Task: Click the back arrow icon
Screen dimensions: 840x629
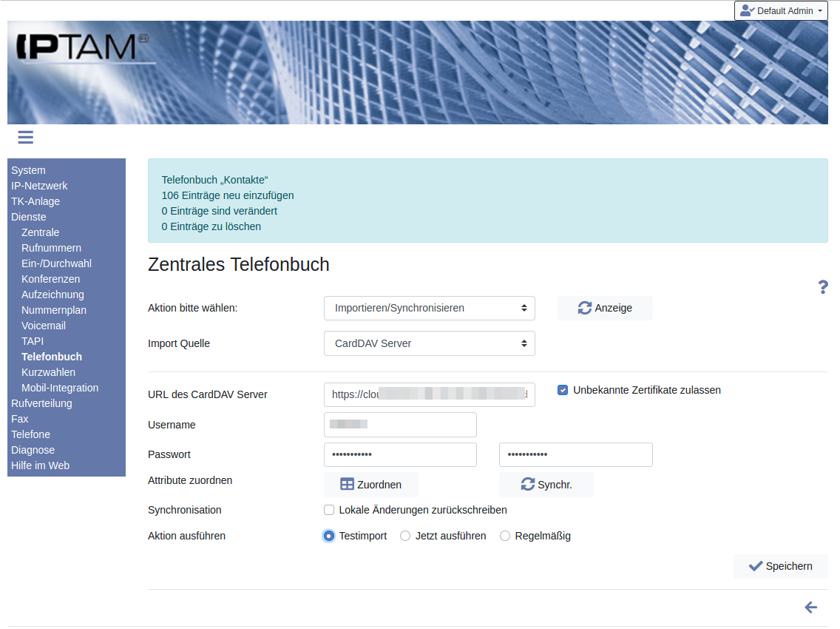Action: point(811,608)
